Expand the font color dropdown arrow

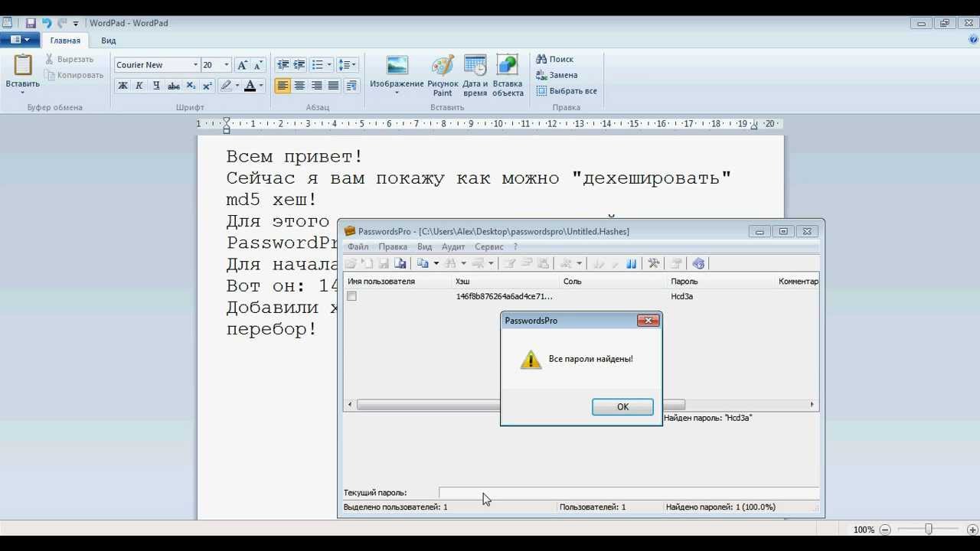pos(261,86)
